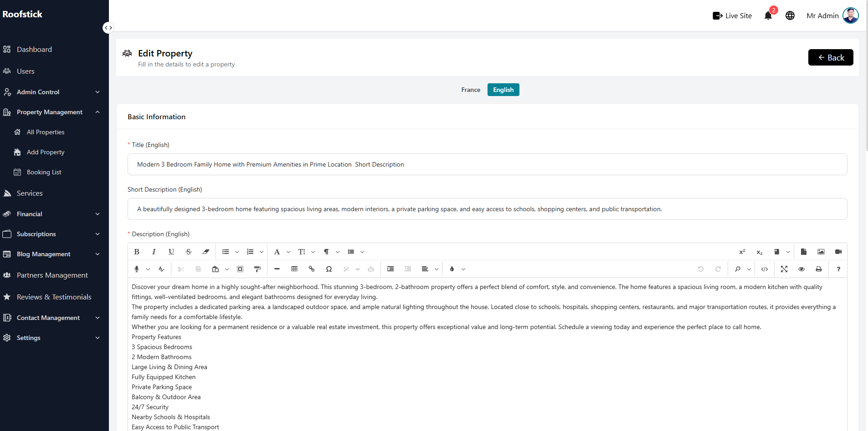Click the spellcheck icon
Image resolution: width=868 pixels, height=431 pixels.
(161, 269)
